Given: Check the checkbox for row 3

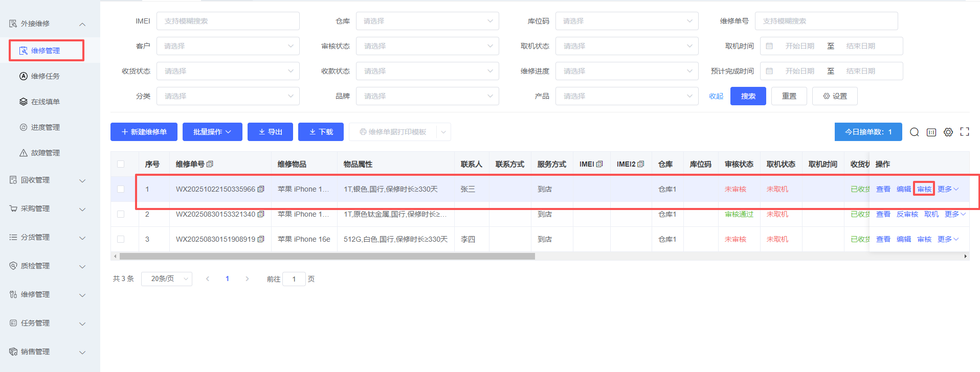Looking at the screenshot, I should click(x=121, y=239).
